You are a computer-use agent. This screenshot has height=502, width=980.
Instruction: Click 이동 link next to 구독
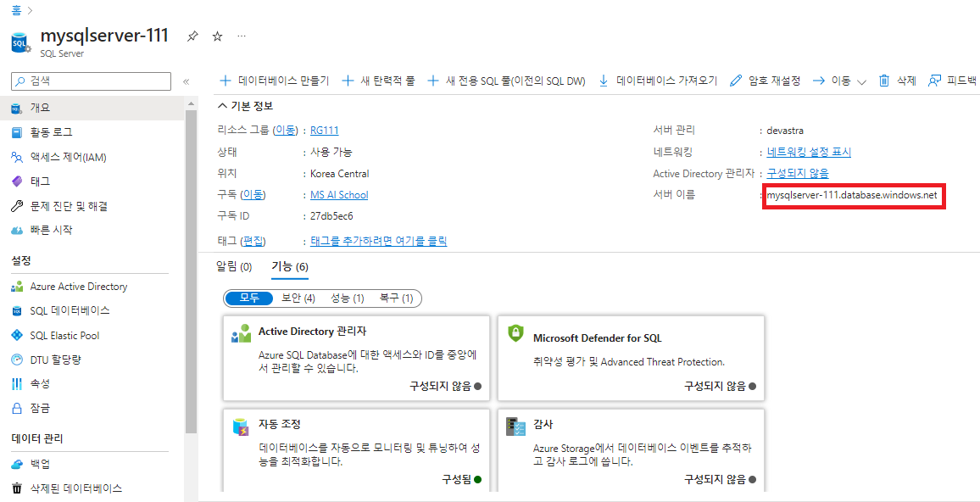253,195
